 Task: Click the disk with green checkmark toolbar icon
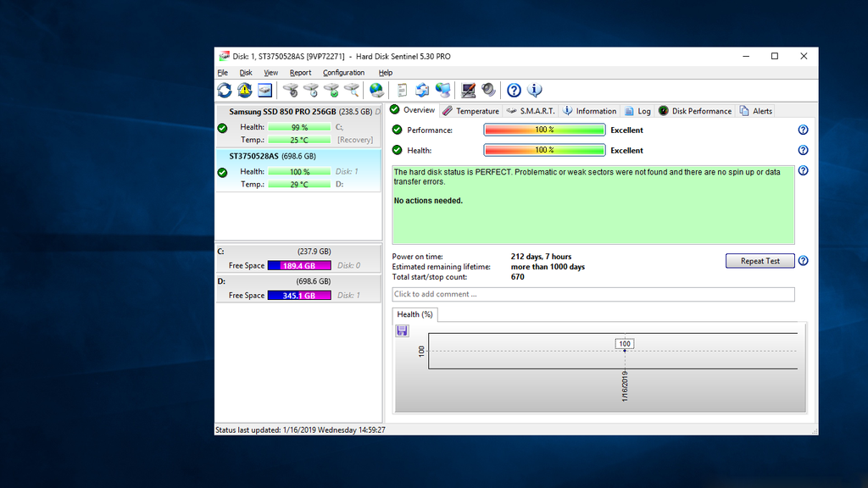pyautogui.click(x=331, y=90)
